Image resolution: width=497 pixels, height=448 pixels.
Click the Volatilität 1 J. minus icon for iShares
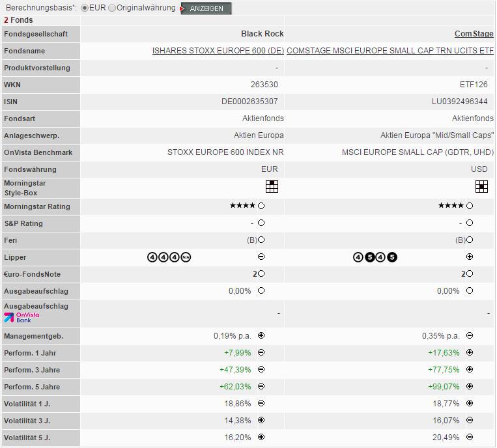click(261, 403)
